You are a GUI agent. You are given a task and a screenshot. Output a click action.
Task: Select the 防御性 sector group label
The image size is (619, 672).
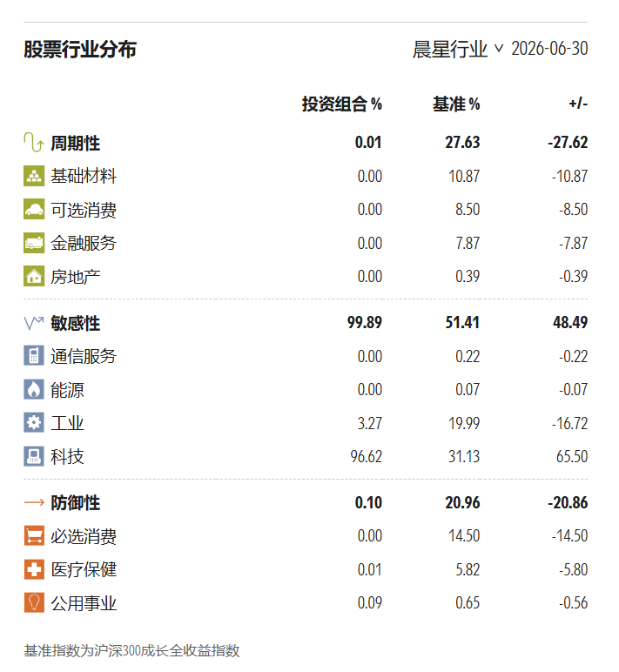click(x=75, y=503)
